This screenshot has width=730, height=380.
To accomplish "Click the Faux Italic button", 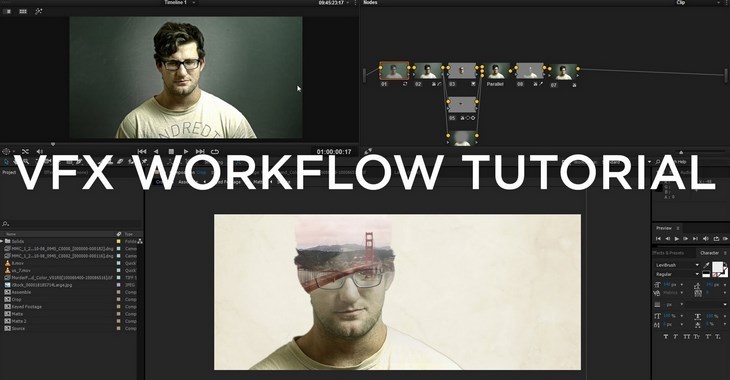I will click(676, 336).
